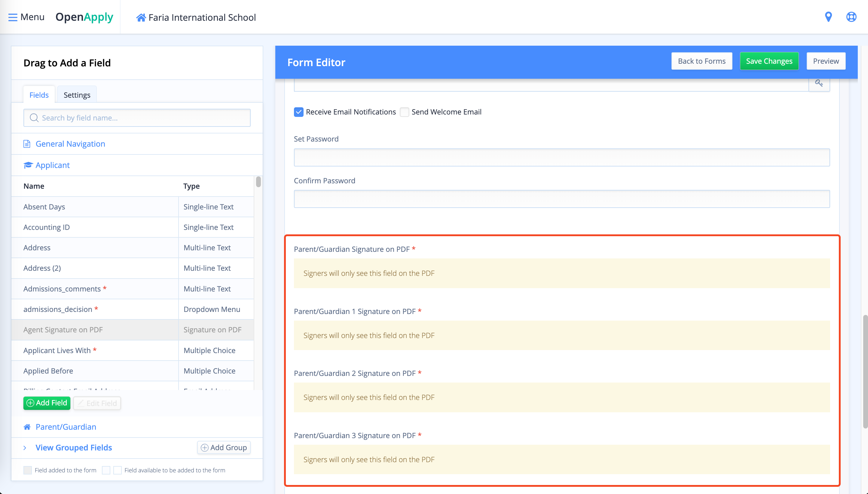Click the Save Changes button
The image size is (868, 494).
pyautogui.click(x=769, y=61)
